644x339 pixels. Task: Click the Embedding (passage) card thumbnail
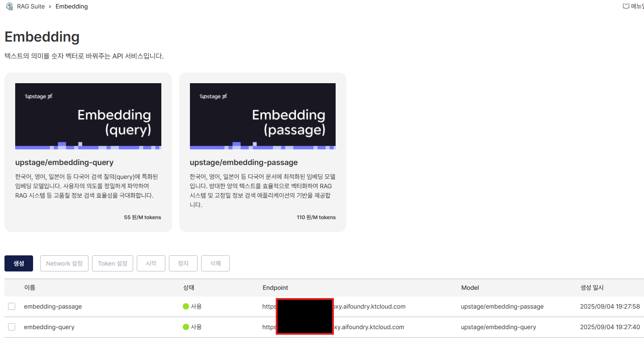tap(262, 115)
